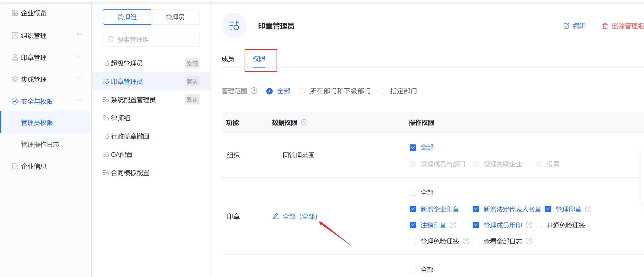This screenshot has width=644, height=277.
Task: Click the help icon beside 注销印章
Action: [x=453, y=225]
